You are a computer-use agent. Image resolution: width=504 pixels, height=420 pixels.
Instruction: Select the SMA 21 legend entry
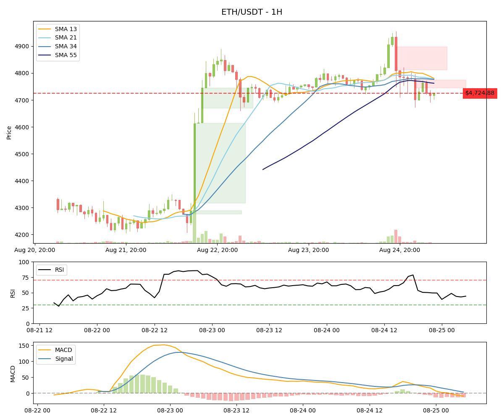pyautogui.click(x=57, y=38)
